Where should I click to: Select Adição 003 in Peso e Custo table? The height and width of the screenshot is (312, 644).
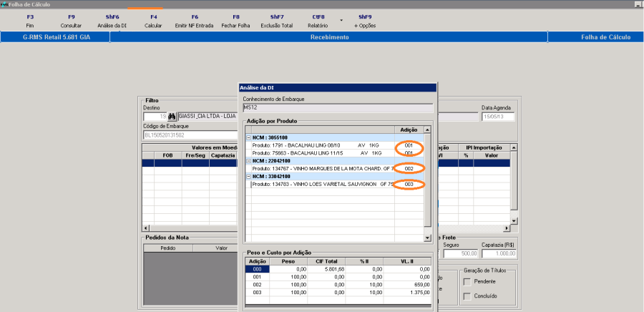coord(258,292)
